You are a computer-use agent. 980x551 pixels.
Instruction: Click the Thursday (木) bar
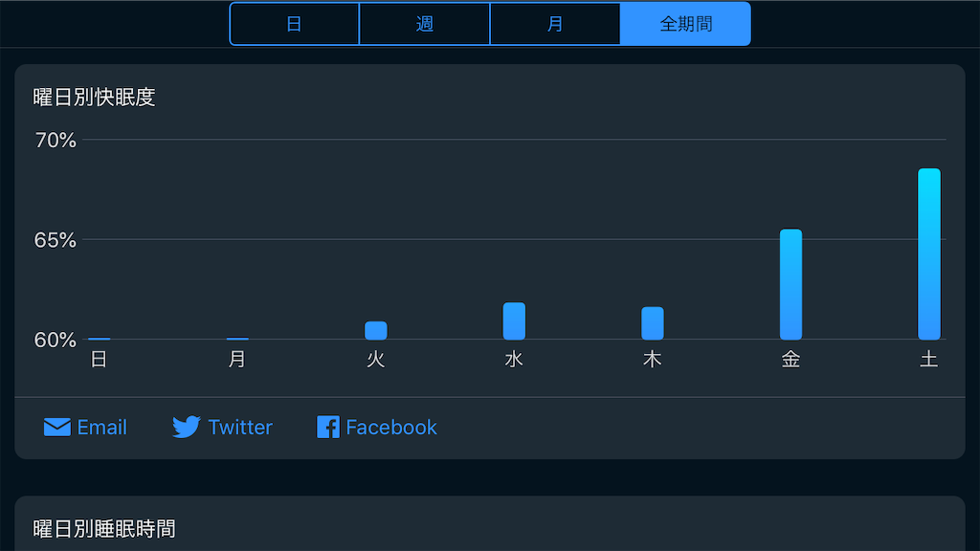[x=653, y=323]
